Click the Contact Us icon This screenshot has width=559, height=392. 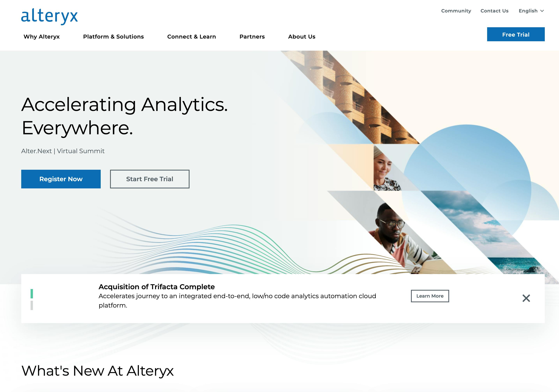[x=494, y=11]
